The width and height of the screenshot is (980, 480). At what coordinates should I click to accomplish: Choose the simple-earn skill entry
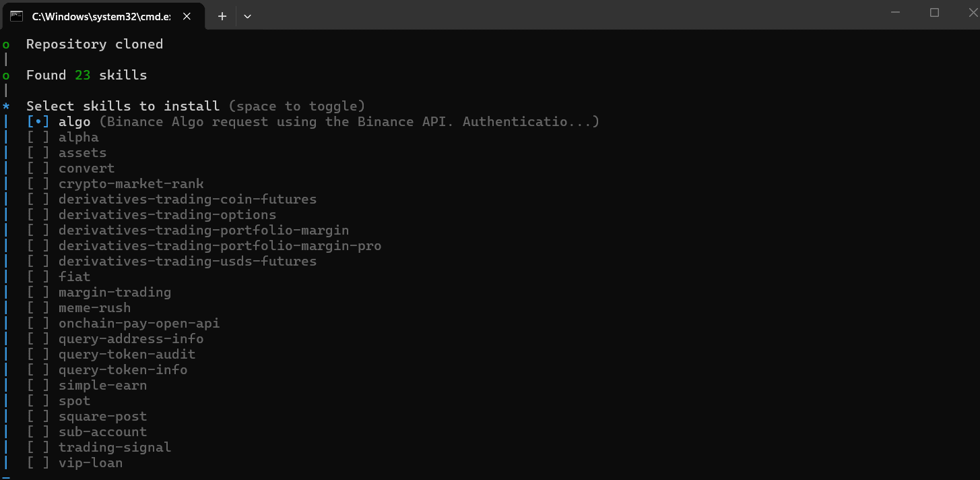tap(102, 386)
